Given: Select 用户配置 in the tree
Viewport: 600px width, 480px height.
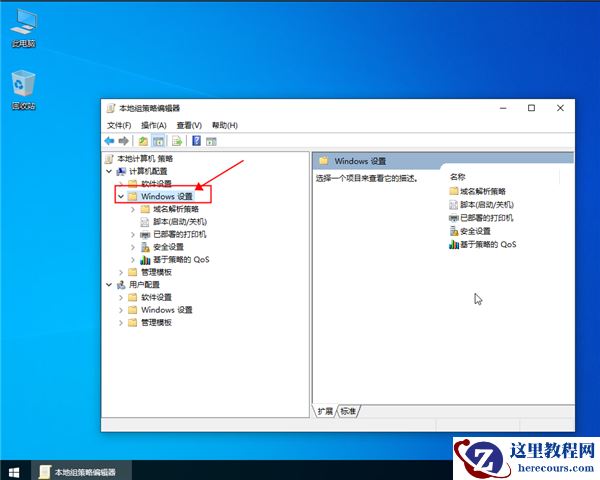Looking at the screenshot, I should (x=144, y=285).
